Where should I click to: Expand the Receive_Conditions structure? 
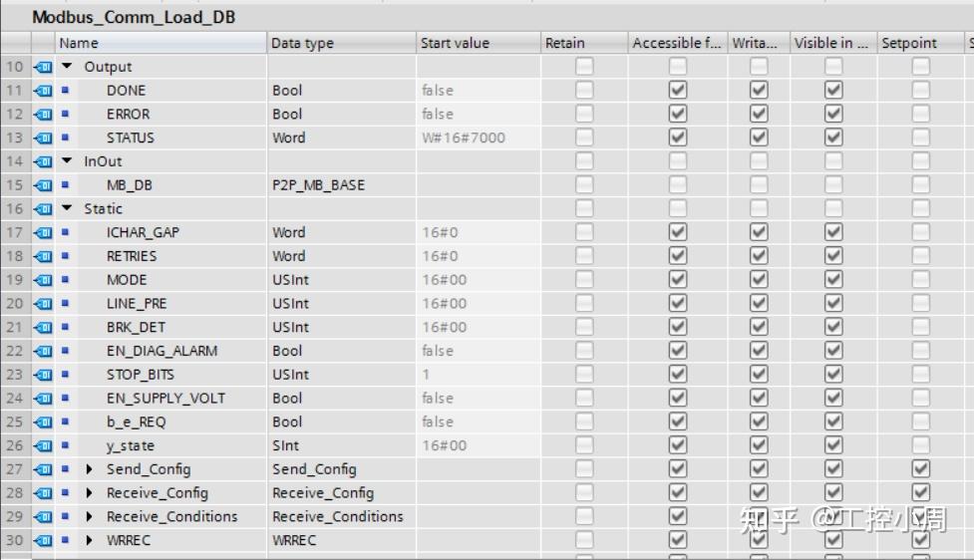coord(90,517)
